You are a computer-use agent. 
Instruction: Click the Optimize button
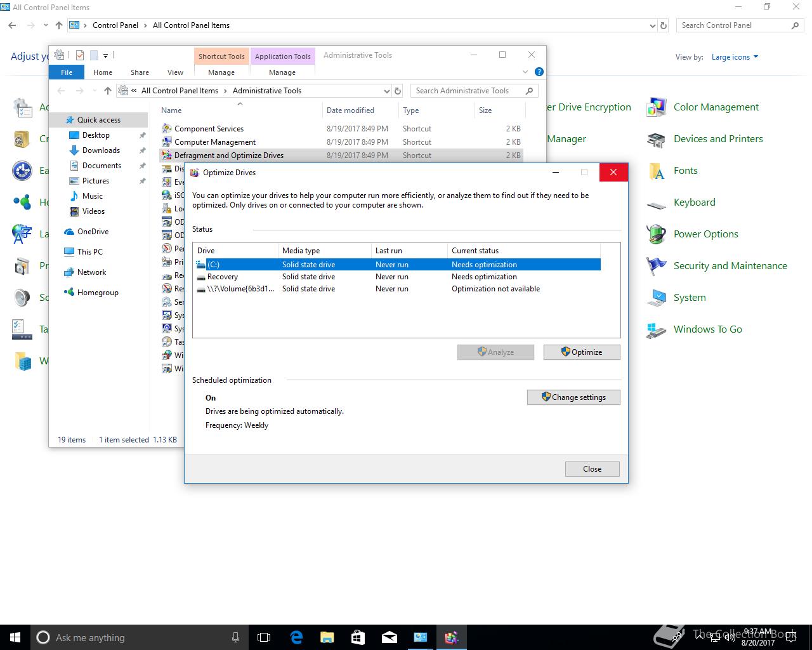coord(582,352)
